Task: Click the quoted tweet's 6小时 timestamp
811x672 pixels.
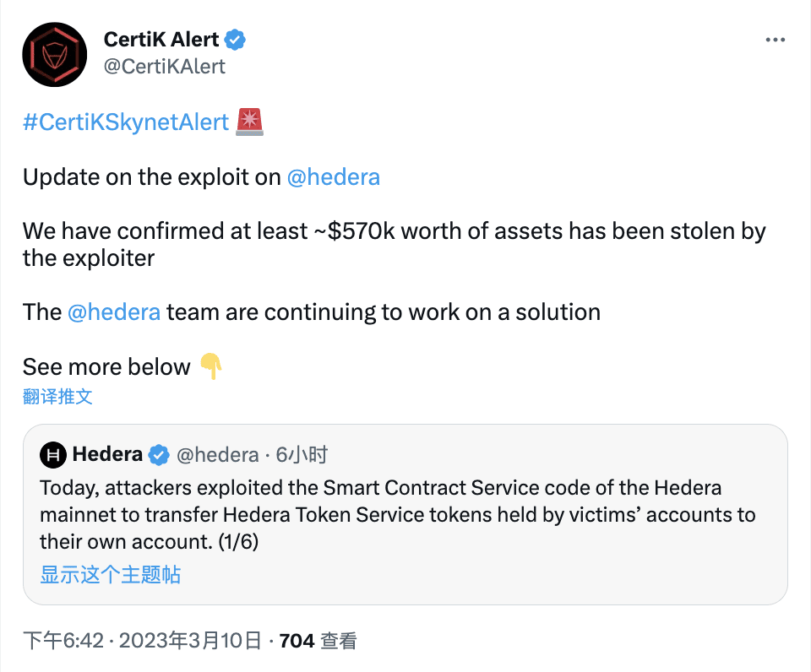Action: point(302,455)
